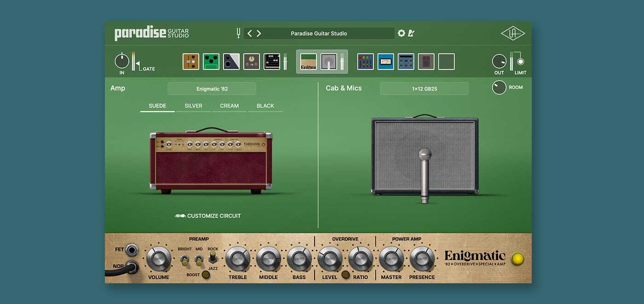644x304 pixels.
Task: Open the tuner with the tuning fork icon
Action: (x=239, y=33)
